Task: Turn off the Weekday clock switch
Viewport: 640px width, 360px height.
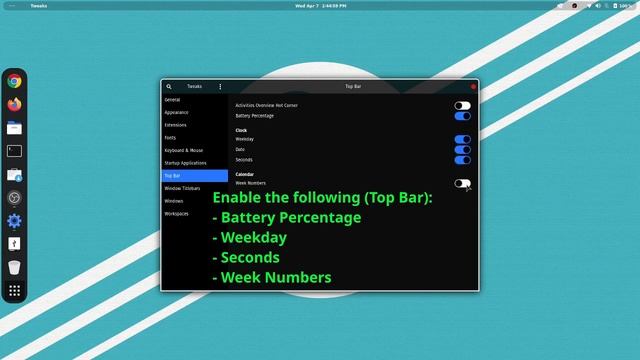Action: 462,140
